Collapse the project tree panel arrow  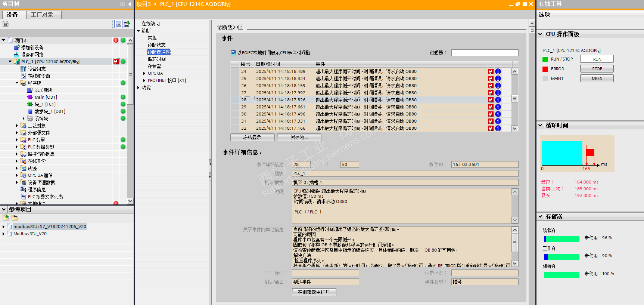[x=130, y=4]
